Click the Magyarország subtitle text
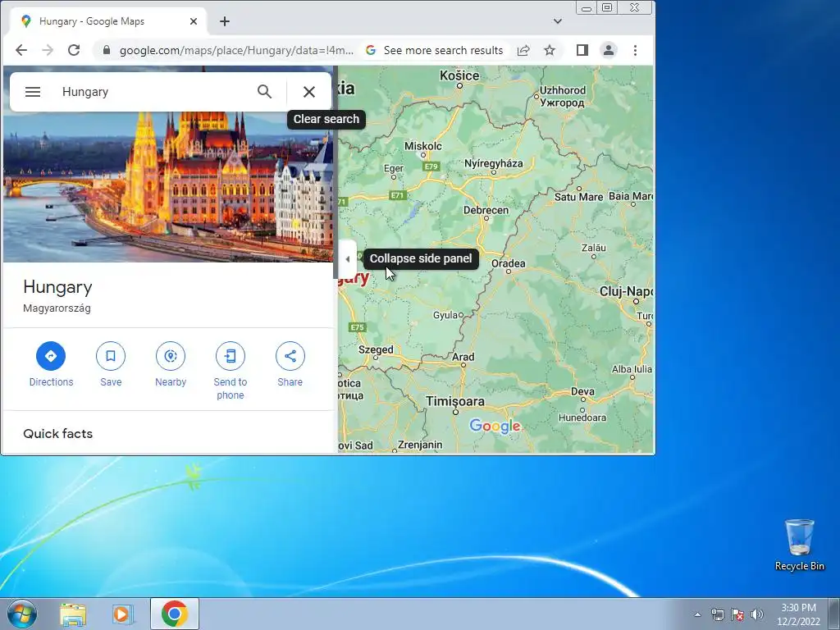The height and width of the screenshot is (630, 840). click(57, 308)
